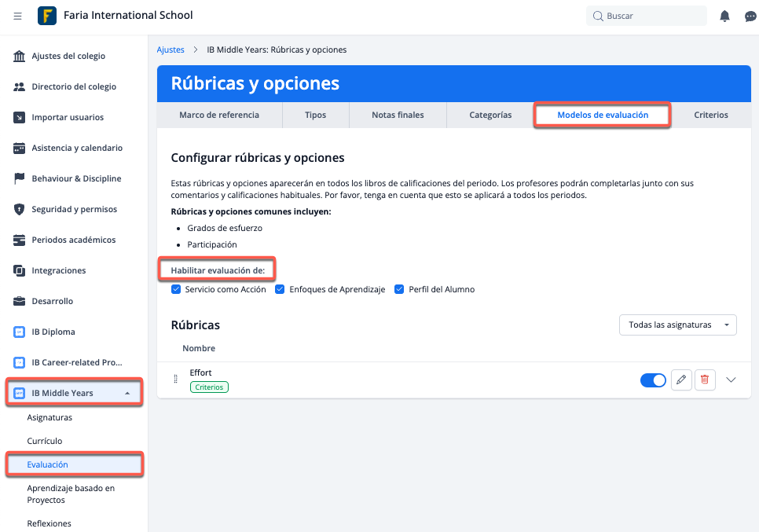Click into the Buscar search field

pos(652,16)
